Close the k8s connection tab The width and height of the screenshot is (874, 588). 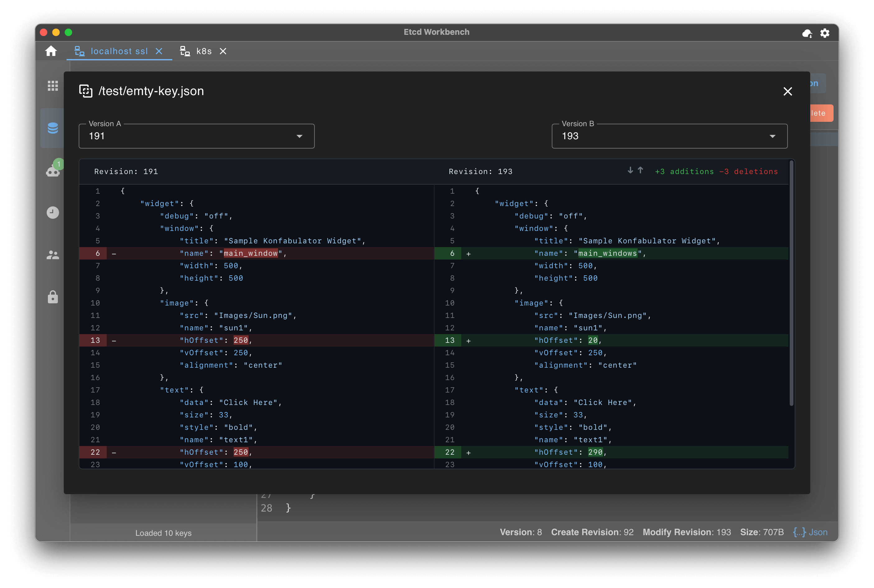pos(223,51)
